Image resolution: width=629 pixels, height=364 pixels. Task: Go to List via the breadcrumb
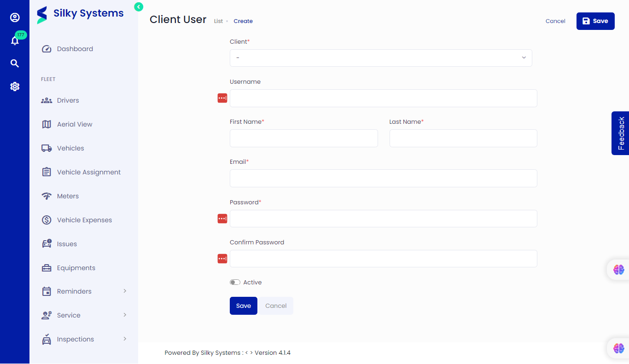[218, 21]
